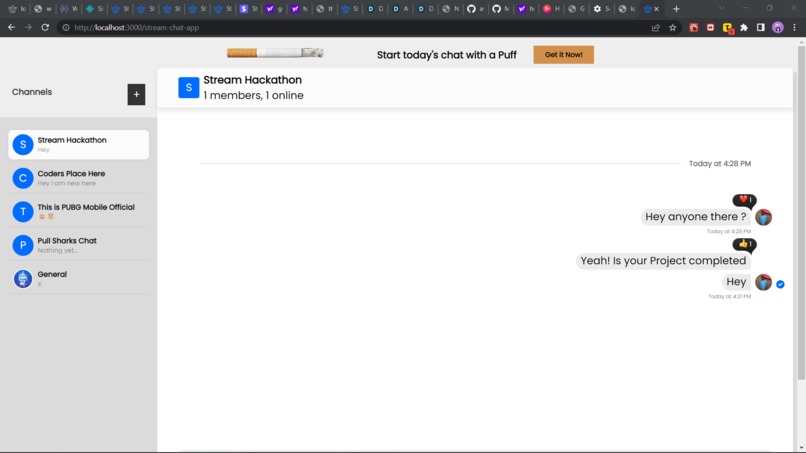The image size is (806, 453).
Task: Close the active browser tab
Action: (x=656, y=9)
